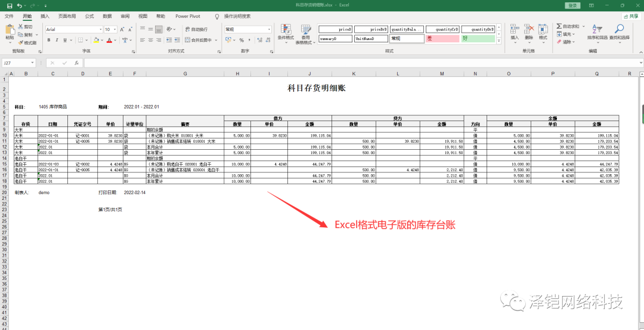Click the 登录 (Sign in) button
Image resolution: width=644 pixels, height=330 pixels.
click(573, 5)
